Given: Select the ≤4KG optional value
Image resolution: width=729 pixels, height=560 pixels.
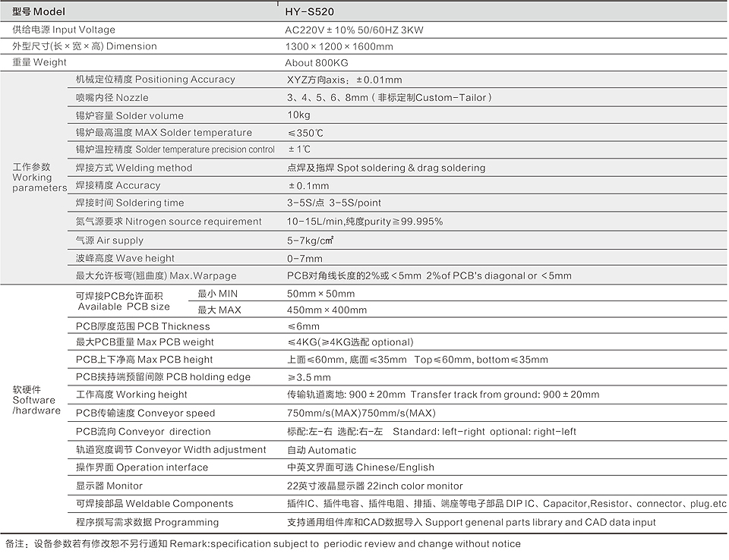Looking at the screenshot, I should coord(350,342).
